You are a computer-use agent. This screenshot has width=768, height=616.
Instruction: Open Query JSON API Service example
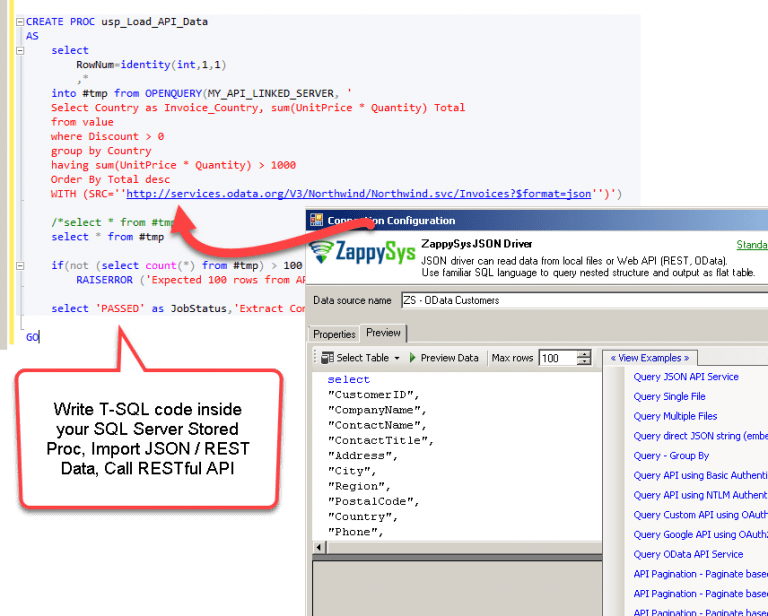686,377
